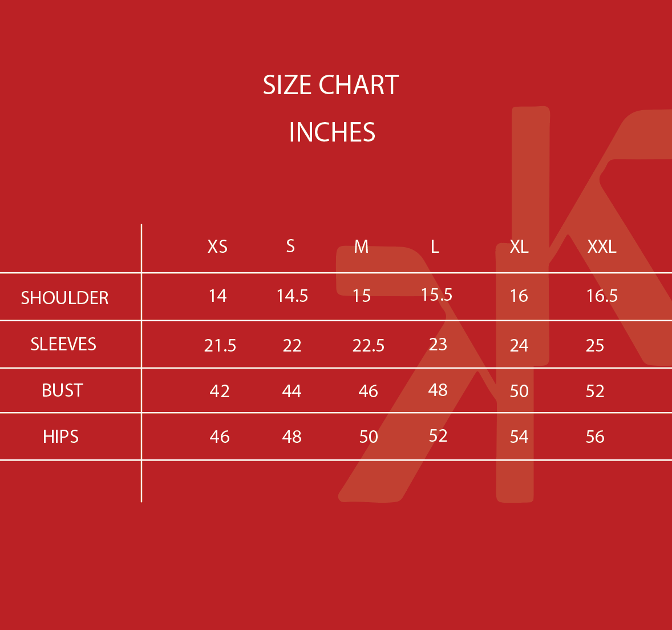This screenshot has height=630, width=672.
Task: Click sleeves value 22.5 for M
Action: pyautogui.click(x=369, y=345)
